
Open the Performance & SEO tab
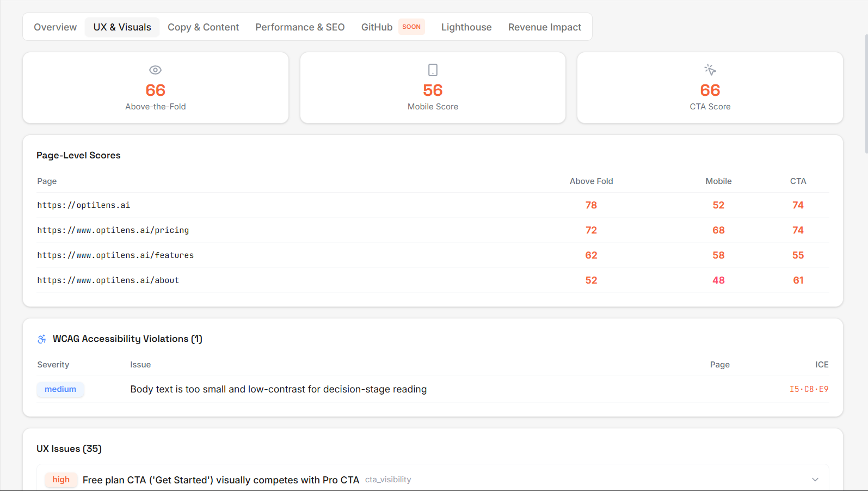tap(300, 27)
